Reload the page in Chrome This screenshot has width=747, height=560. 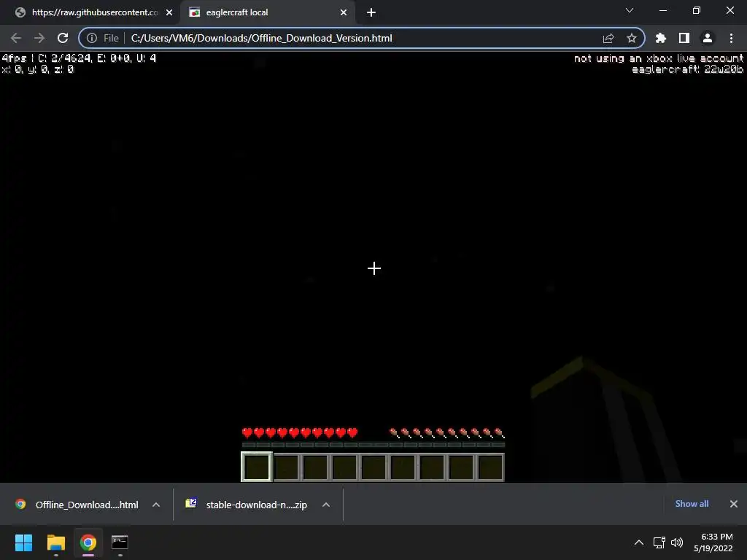click(63, 38)
